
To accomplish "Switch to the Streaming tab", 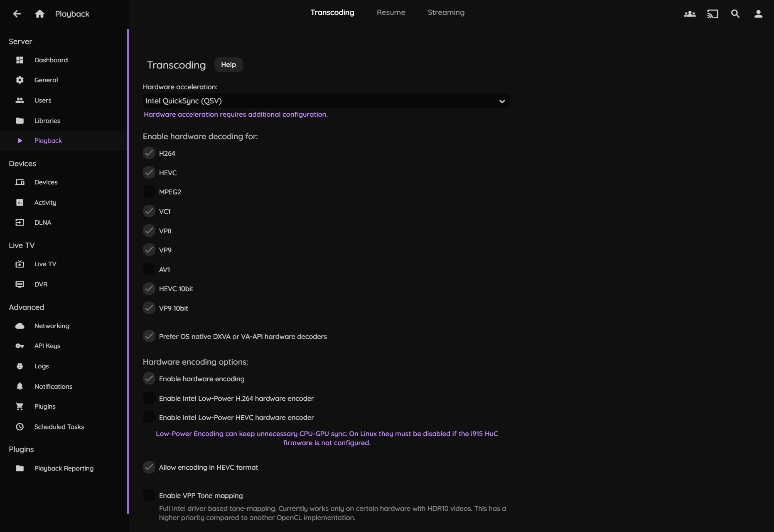I will (x=446, y=12).
